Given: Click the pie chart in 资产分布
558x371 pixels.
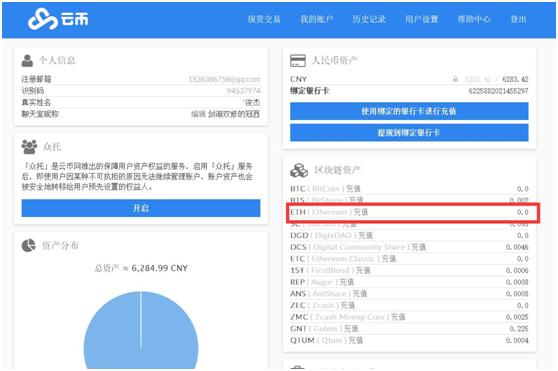Looking at the screenshot, I should coord(141,330).
